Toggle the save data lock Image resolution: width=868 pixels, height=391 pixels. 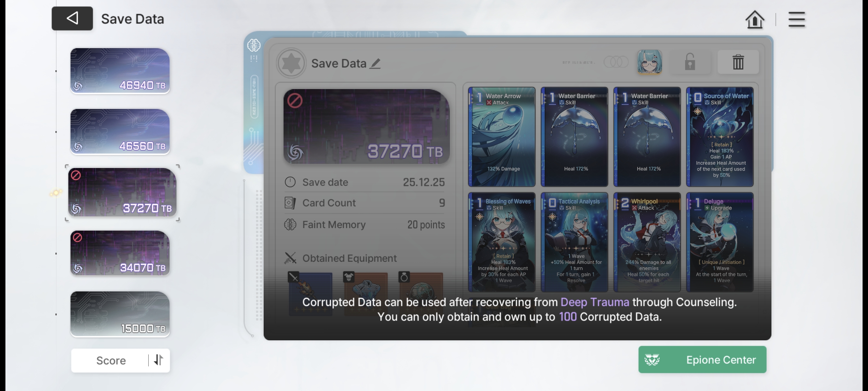[690, 62]
